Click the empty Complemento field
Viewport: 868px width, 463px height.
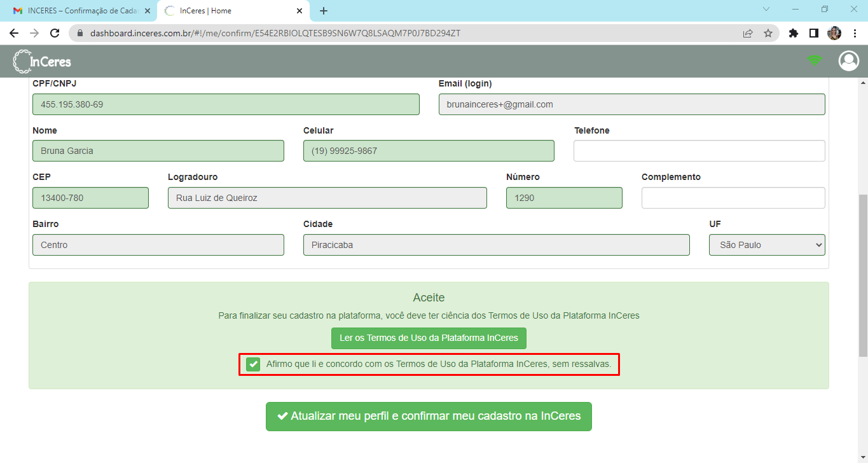click(x=733, y=198)
